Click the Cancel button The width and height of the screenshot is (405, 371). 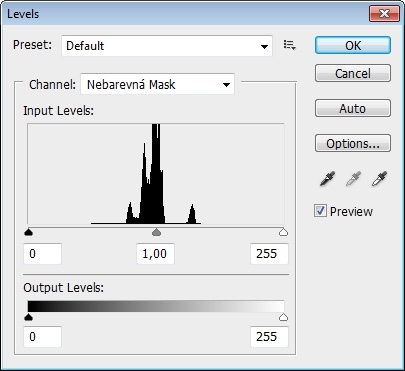(x=353, y=73)
